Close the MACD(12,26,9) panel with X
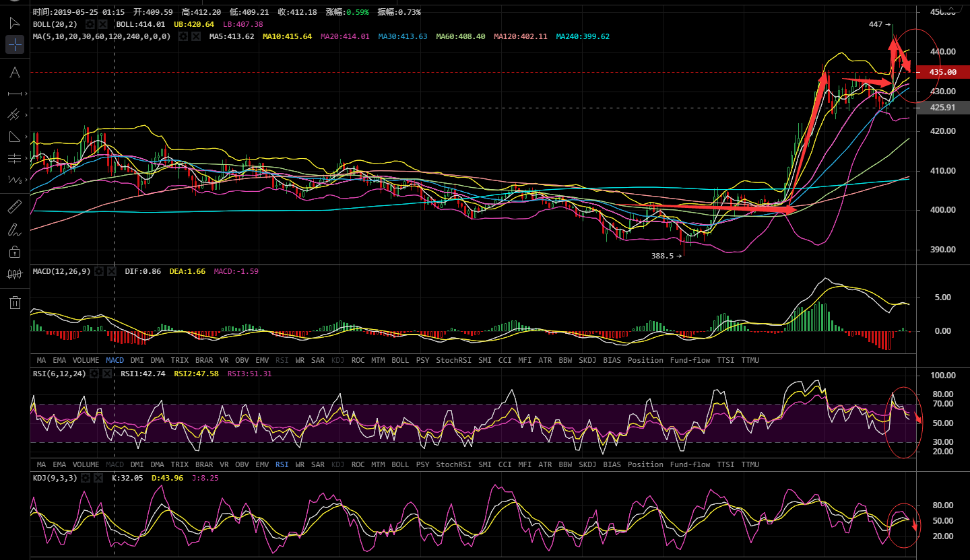Screen dimensions: 970x560 (112, 271)
